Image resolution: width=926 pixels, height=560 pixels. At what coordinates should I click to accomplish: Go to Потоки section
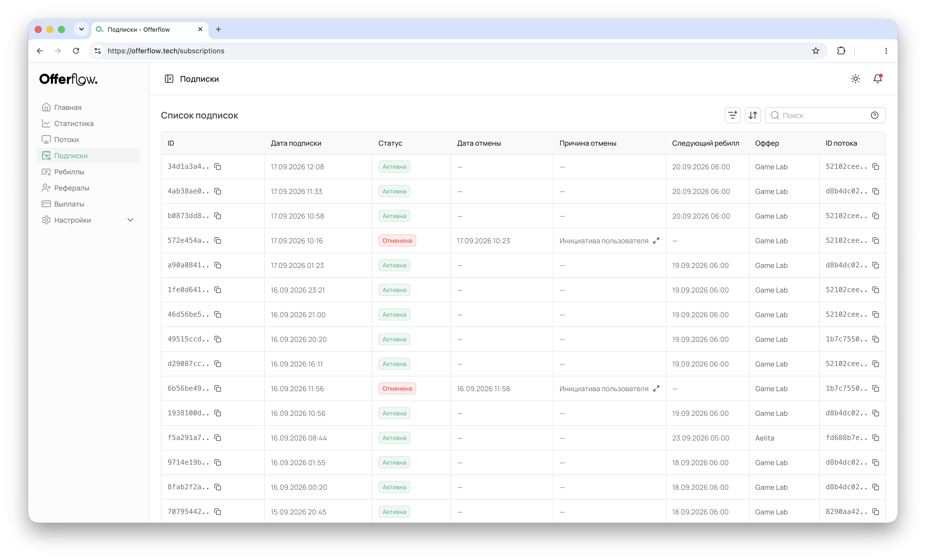point(88,139)
